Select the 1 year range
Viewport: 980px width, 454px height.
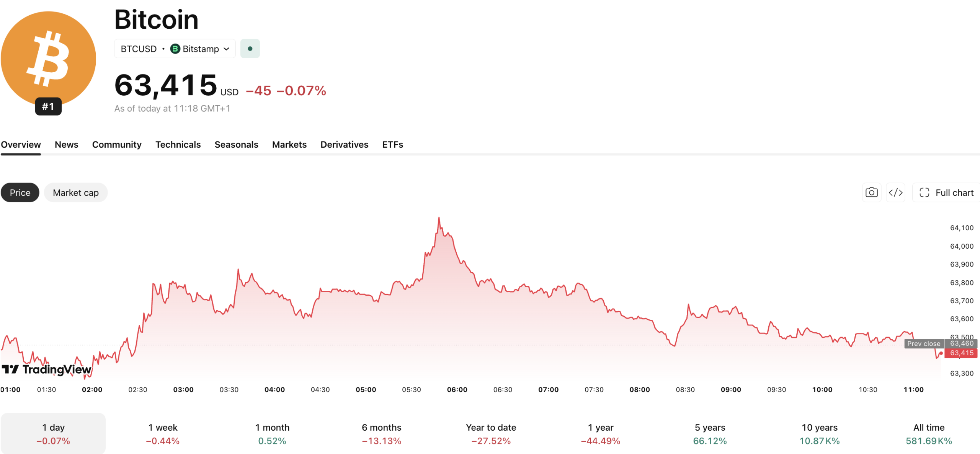(601, 434)
